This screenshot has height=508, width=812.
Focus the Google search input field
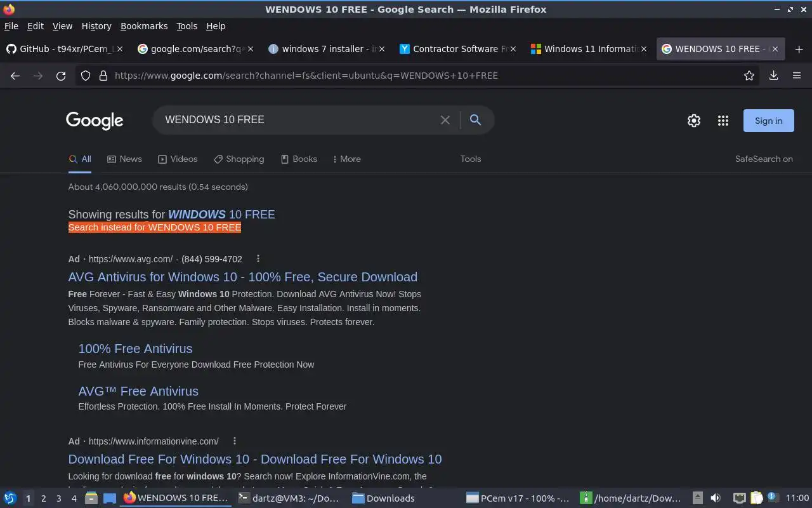point(298,120)
